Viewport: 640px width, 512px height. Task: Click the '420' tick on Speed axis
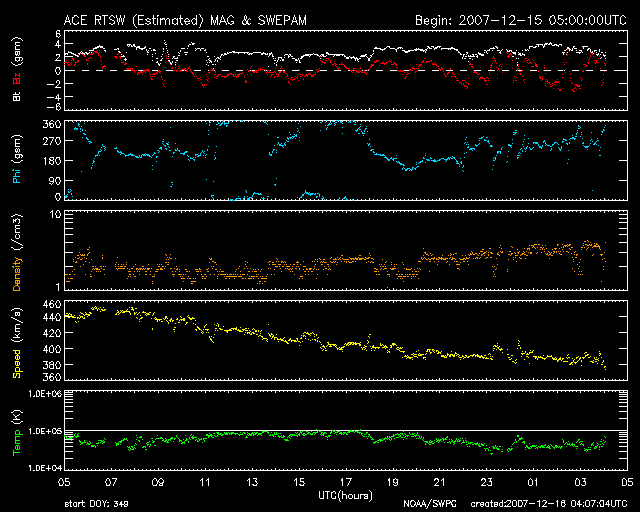coord(52,333)
